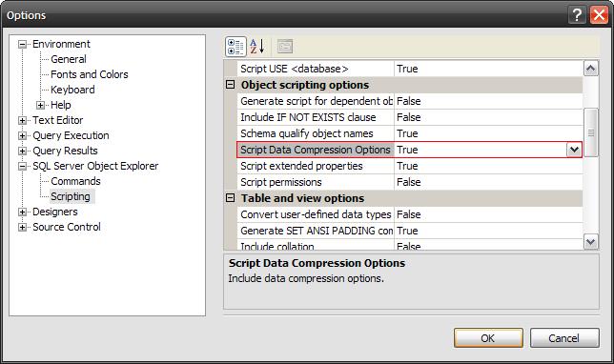Select Generate SET ANSI PADDING commands row
The height and width of the screenshot is (364, 614).
410,231
